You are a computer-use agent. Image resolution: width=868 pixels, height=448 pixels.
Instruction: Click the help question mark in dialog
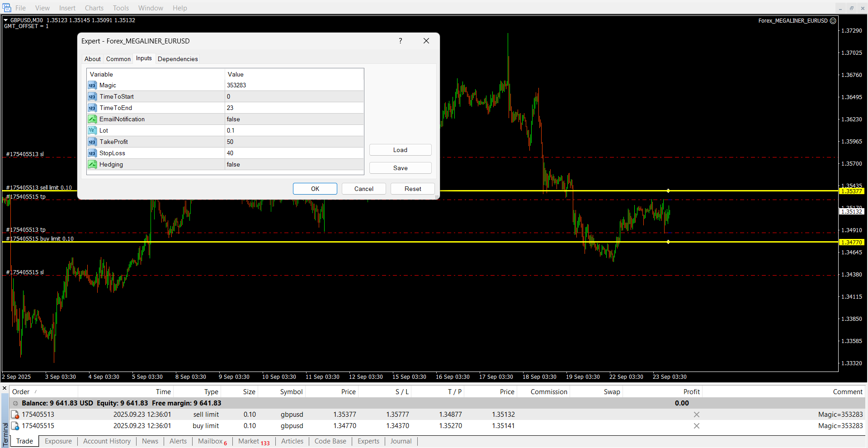click(x=400, y=41)
